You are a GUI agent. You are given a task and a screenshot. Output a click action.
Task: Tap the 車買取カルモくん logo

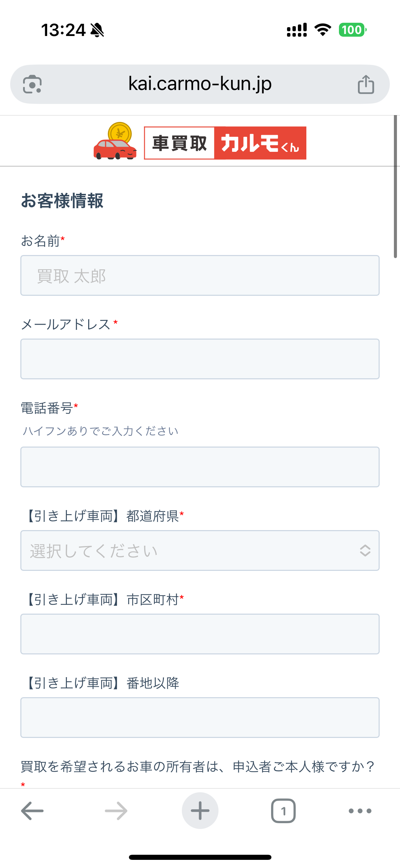225,143
